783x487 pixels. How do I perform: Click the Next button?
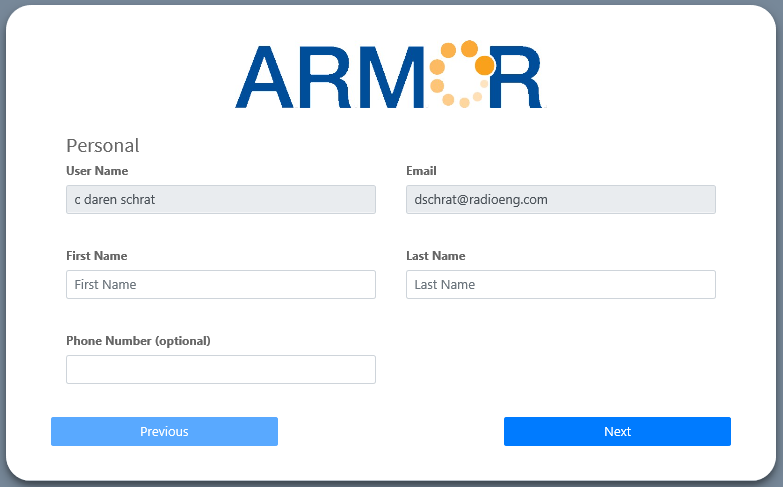pos(617,432)
